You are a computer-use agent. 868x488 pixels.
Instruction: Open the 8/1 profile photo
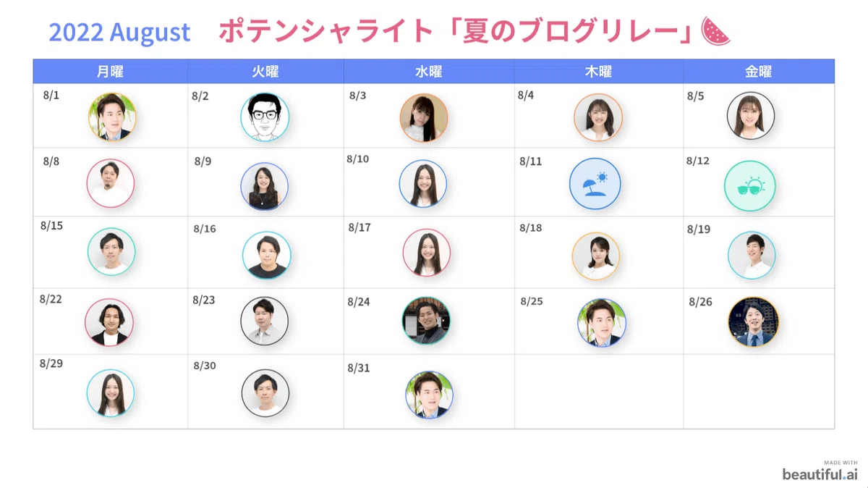(112, 117)
